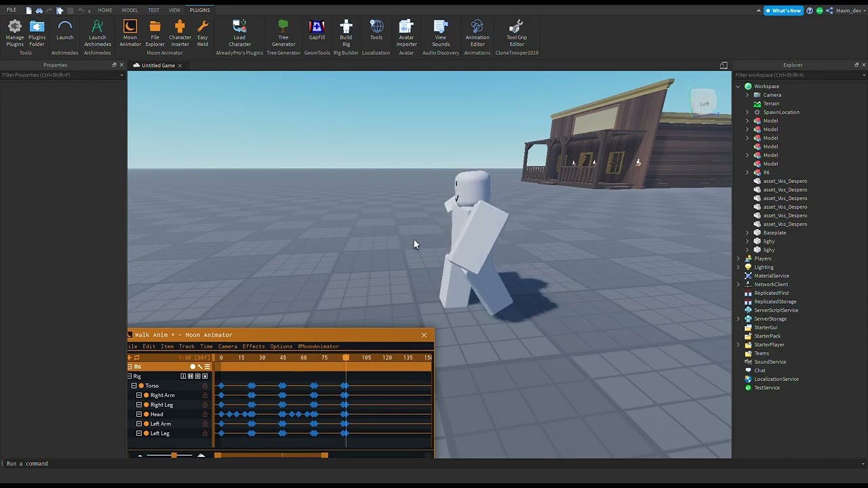Switch to the MODEL ribbon tab

point(130,10)
